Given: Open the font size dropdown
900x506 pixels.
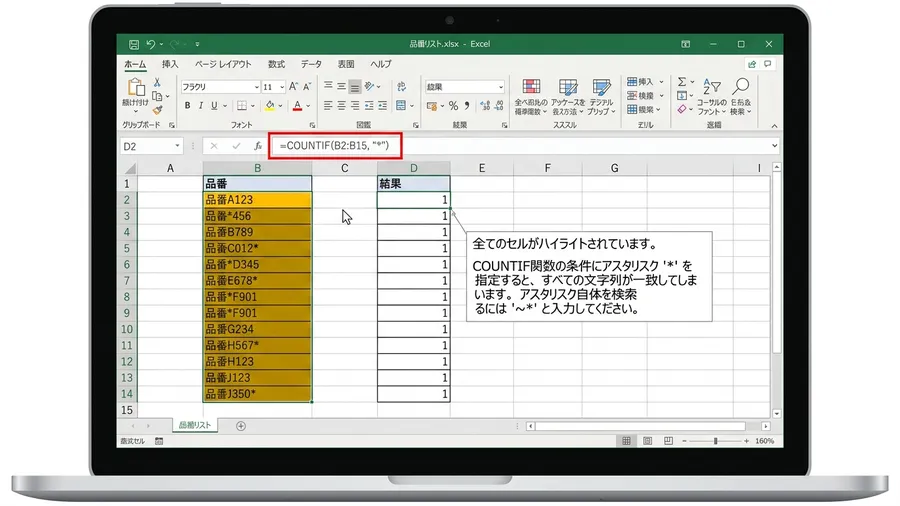Looking at the screenshot, I should [282, 87].
